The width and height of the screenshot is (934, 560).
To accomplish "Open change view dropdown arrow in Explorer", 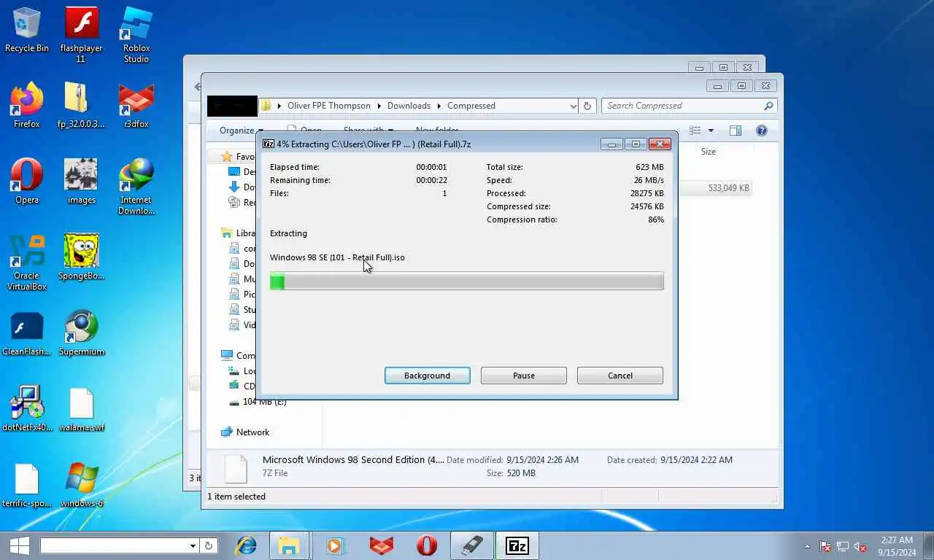I will [711, 131].
